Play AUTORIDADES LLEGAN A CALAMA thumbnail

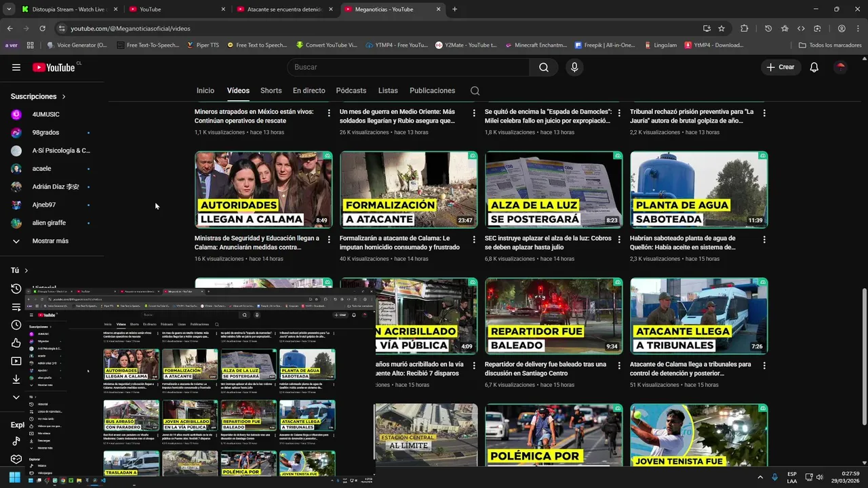pos(263,190)
